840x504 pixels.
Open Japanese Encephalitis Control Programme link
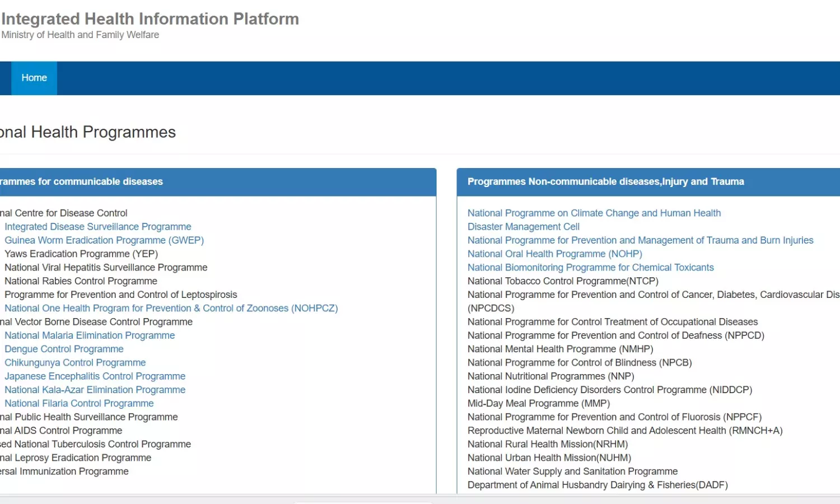[x=95, y=376]
